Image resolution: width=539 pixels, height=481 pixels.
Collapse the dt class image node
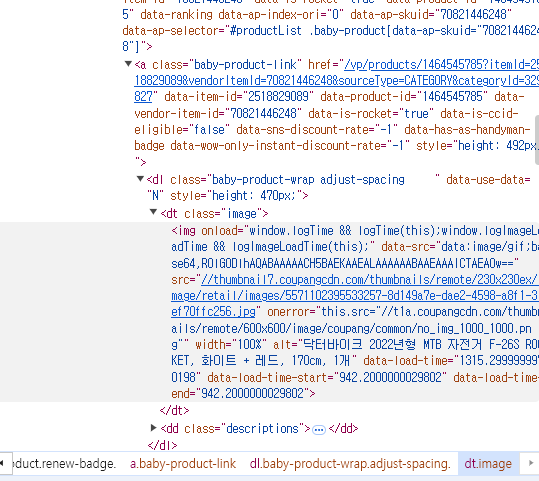point(154,212)
